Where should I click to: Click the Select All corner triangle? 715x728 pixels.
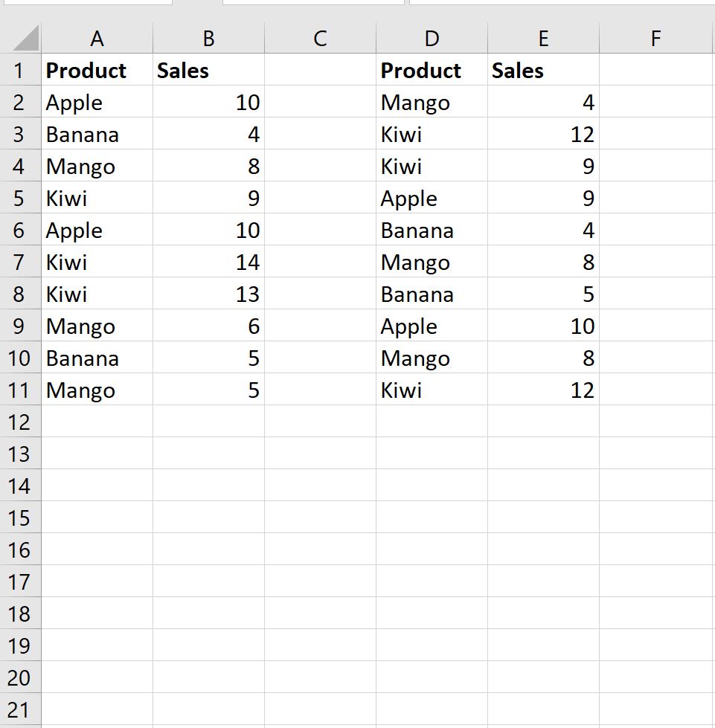point(25,38)
